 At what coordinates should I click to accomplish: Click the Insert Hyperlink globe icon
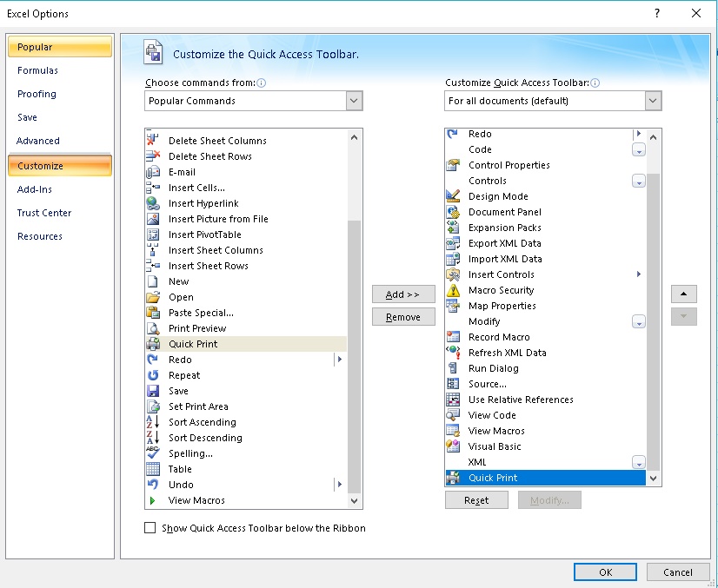tap(152, 203)
